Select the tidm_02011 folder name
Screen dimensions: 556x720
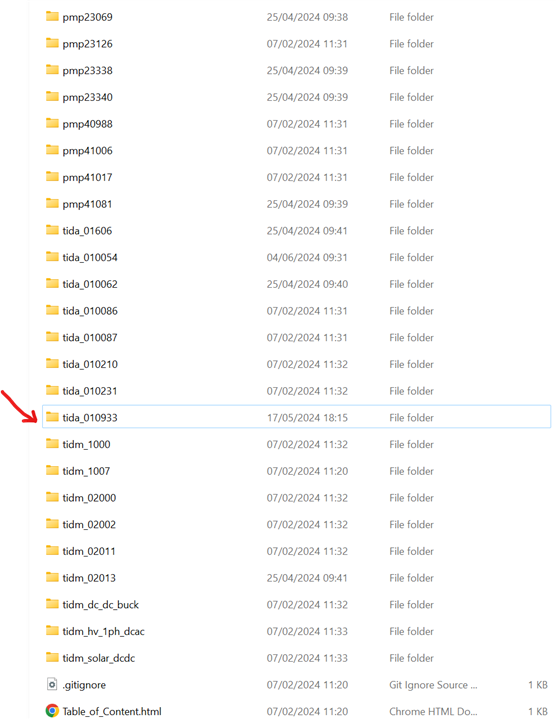(90, 551)
